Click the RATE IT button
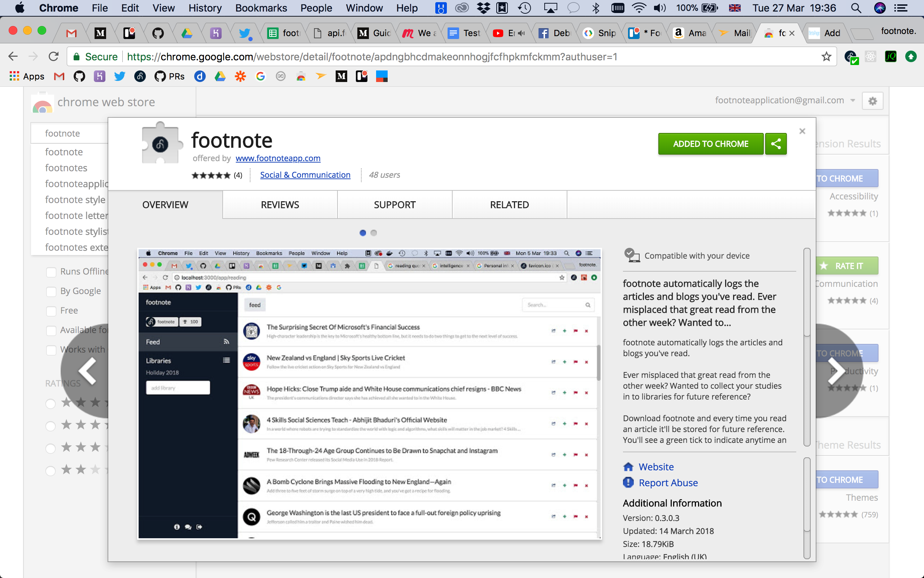 click(x=847, y=266)
